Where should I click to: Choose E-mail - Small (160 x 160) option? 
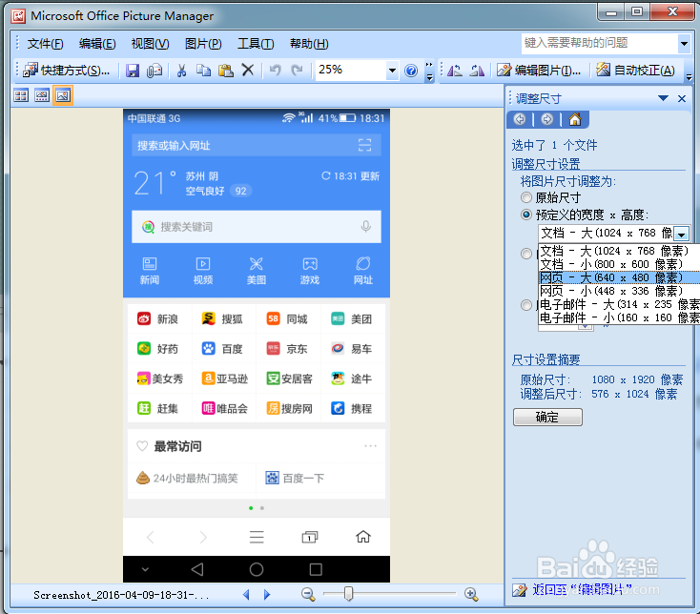coord(619,317)
